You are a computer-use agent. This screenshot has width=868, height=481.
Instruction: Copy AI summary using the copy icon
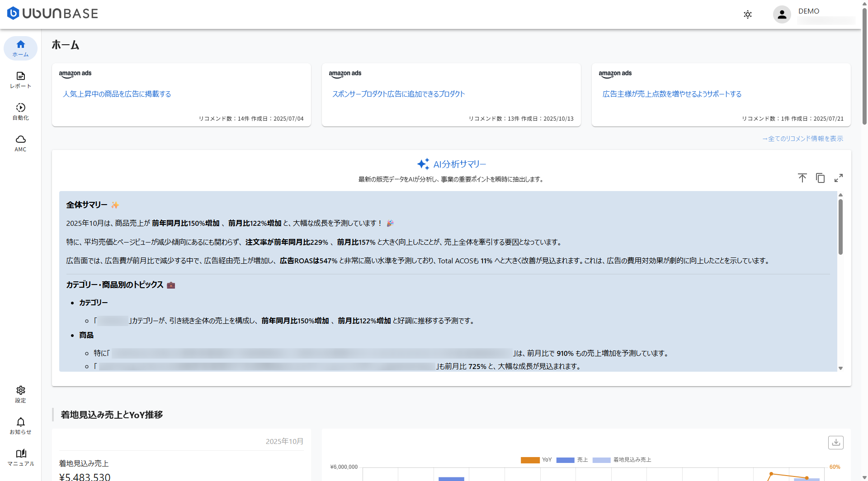coord(820,178)
